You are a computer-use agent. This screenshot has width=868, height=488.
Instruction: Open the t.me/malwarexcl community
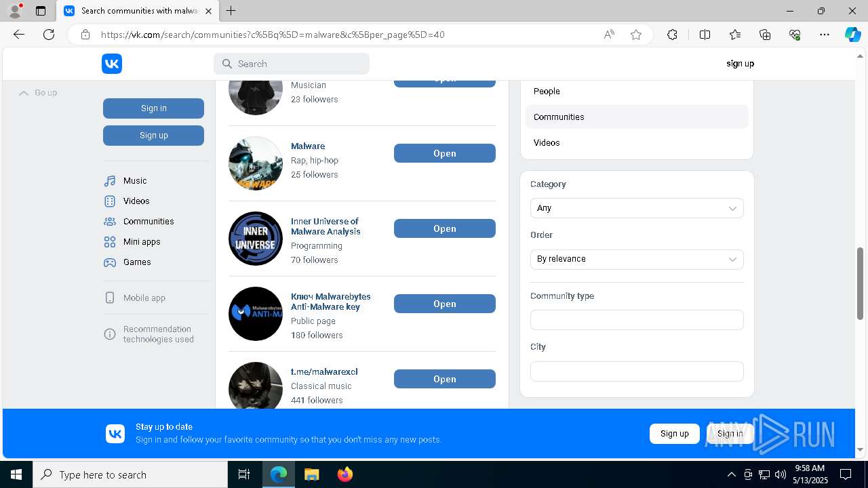tap(445, 379)
